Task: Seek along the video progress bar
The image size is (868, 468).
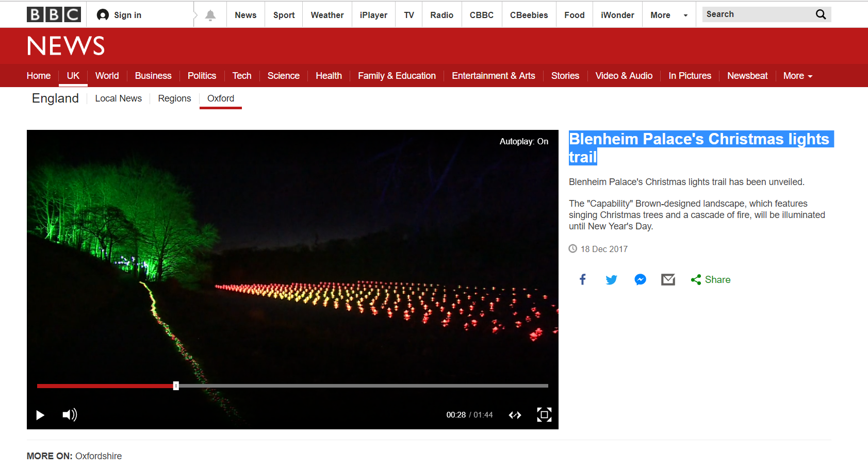Action: [292, 386]
